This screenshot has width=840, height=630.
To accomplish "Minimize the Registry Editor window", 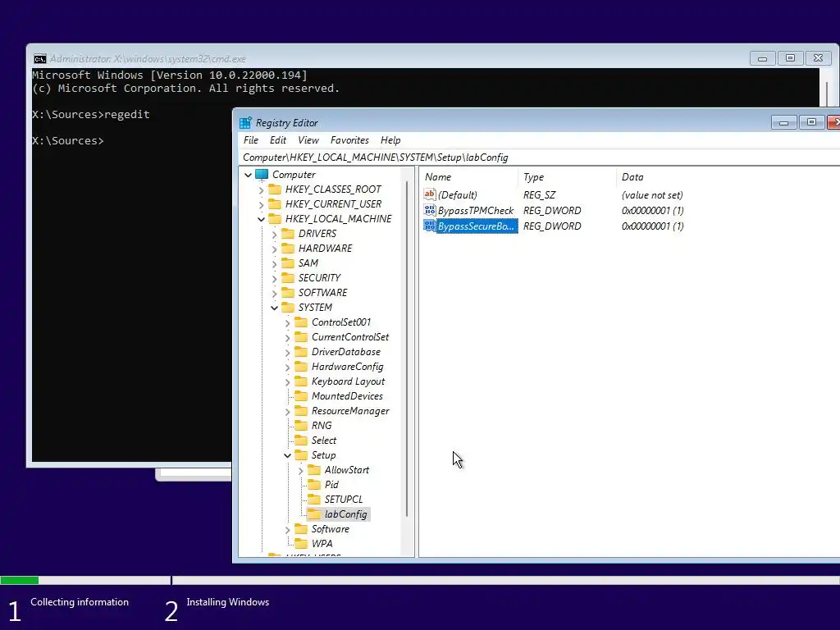I will tap(783, 123).
